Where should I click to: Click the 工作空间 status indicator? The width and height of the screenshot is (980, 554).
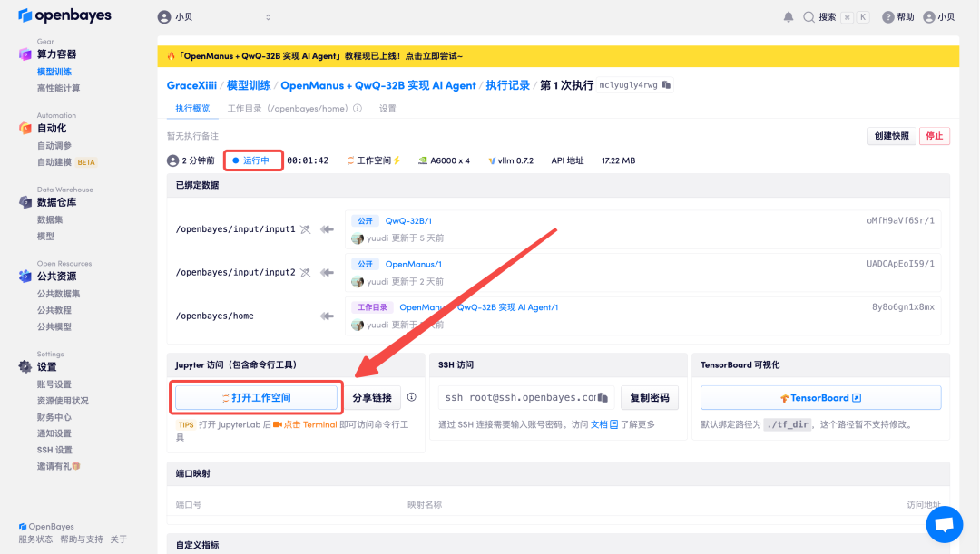click(x=374, y=160)
